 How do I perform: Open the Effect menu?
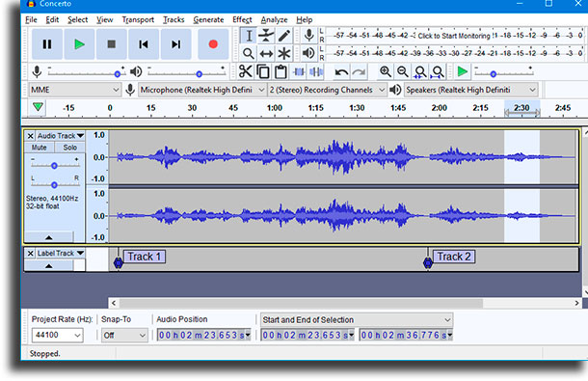242,20
